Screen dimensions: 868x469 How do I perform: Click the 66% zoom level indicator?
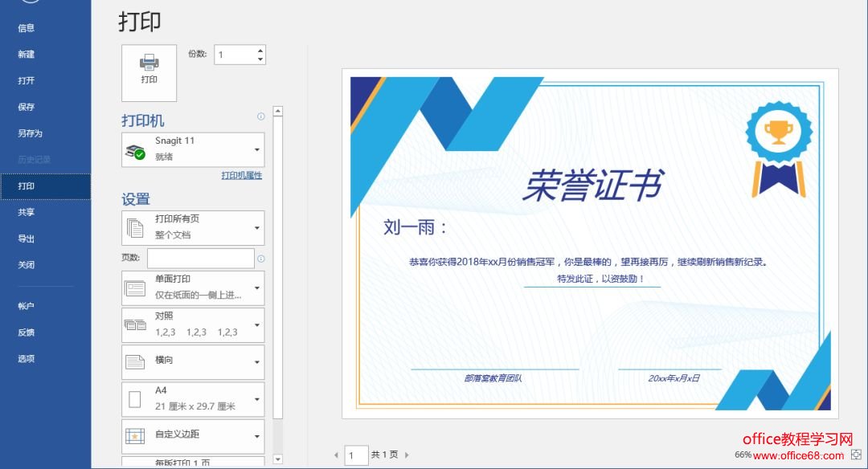point(743,455)
